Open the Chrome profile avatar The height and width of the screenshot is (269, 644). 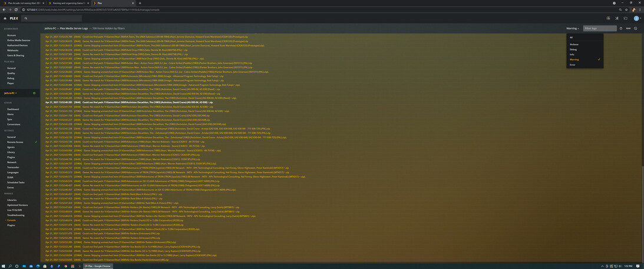[x=634, y=9]
